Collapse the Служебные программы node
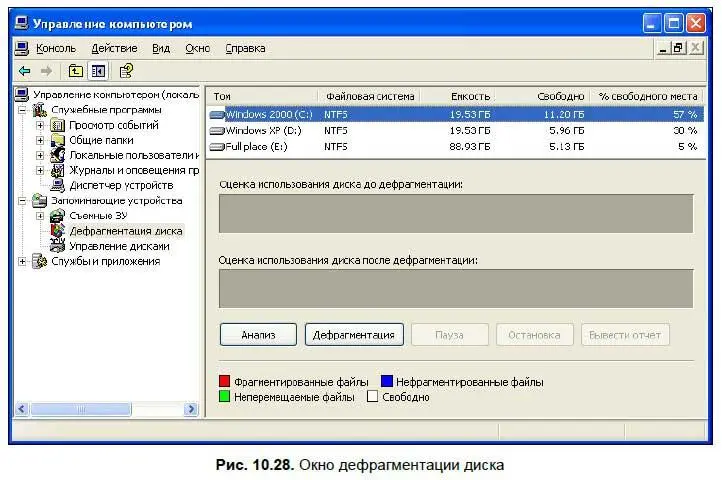722x480 pixels. pyautogui.click(x=22, y=110)
